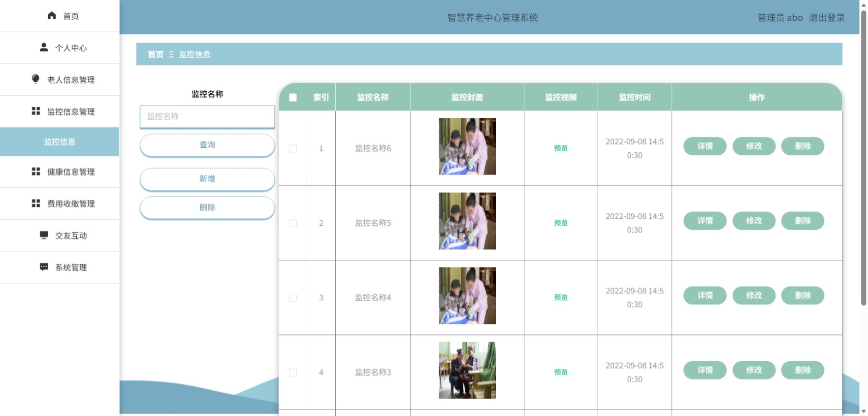Open 详情 for 监控名称5 row
This screenshot has height=416, width=868.
(x=705, y=221)
